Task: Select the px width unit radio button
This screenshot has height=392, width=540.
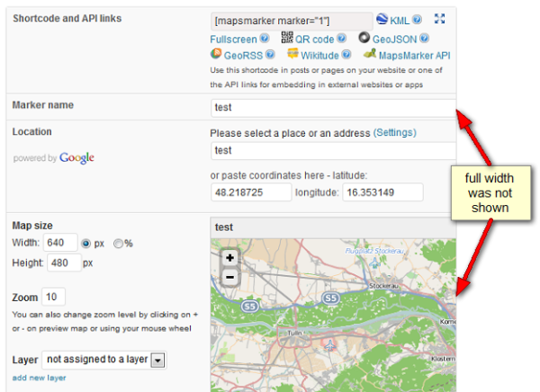Action: click(85, 244)
